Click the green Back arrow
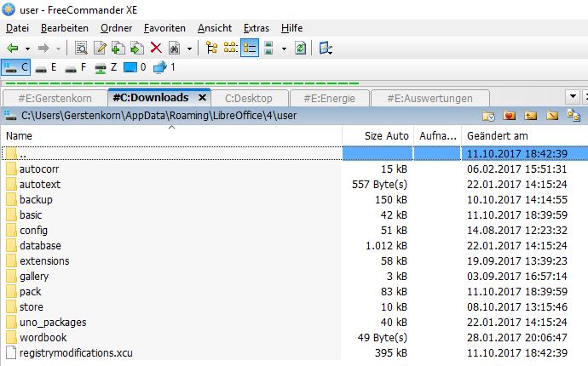The image size is (588, 366). 13,49
